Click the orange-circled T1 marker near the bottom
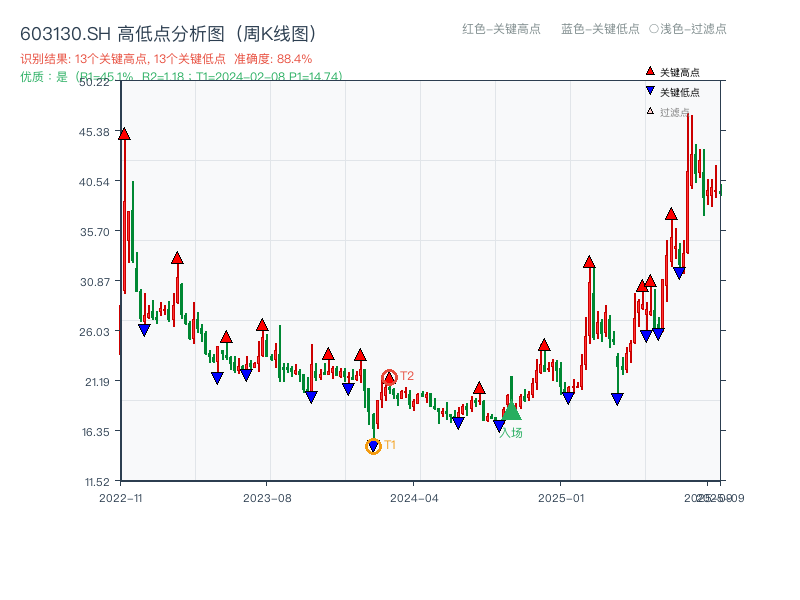 pos(374,444)
